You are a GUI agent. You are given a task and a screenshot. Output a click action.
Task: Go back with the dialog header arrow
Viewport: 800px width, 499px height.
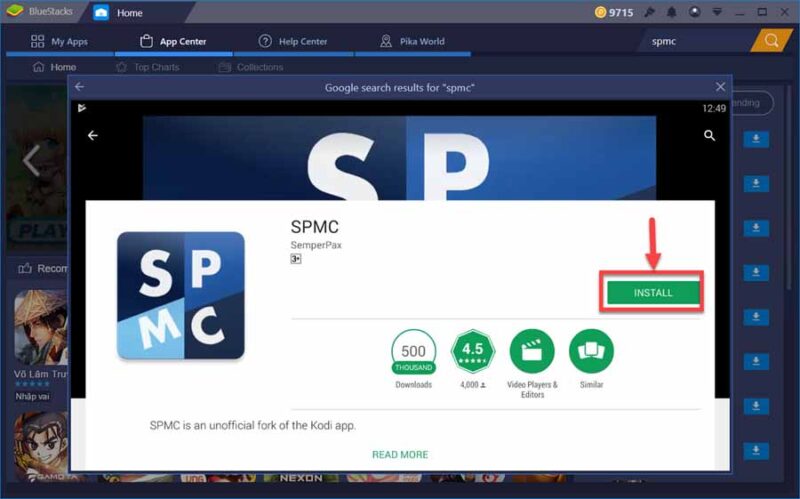(x=80, y=87)
